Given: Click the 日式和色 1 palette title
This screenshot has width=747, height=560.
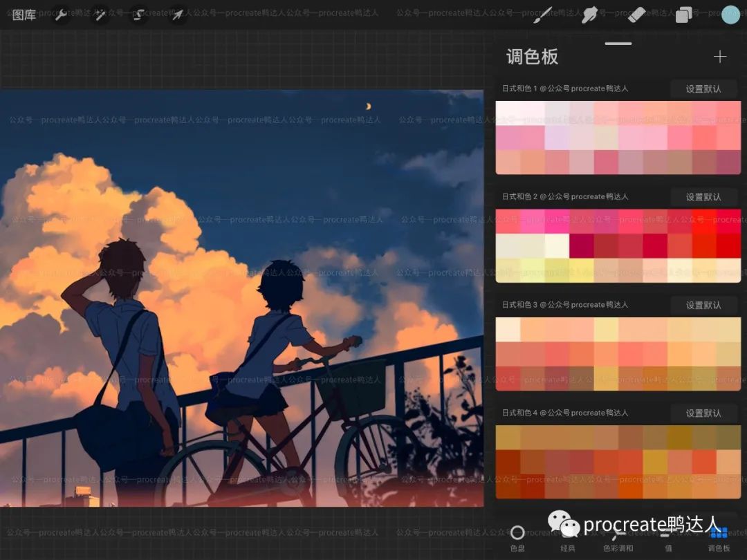Looking at the screenshot, I should (565, 88).
